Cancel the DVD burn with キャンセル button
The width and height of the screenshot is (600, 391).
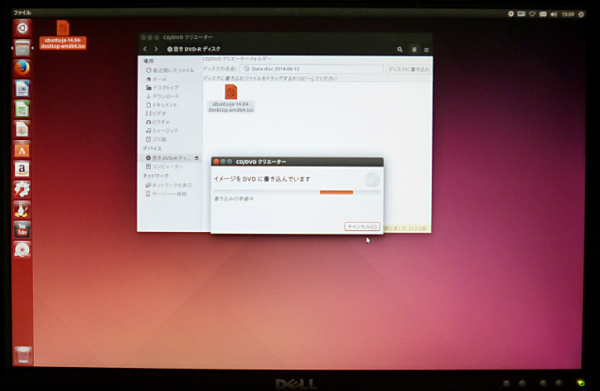(x=362, y=226)
